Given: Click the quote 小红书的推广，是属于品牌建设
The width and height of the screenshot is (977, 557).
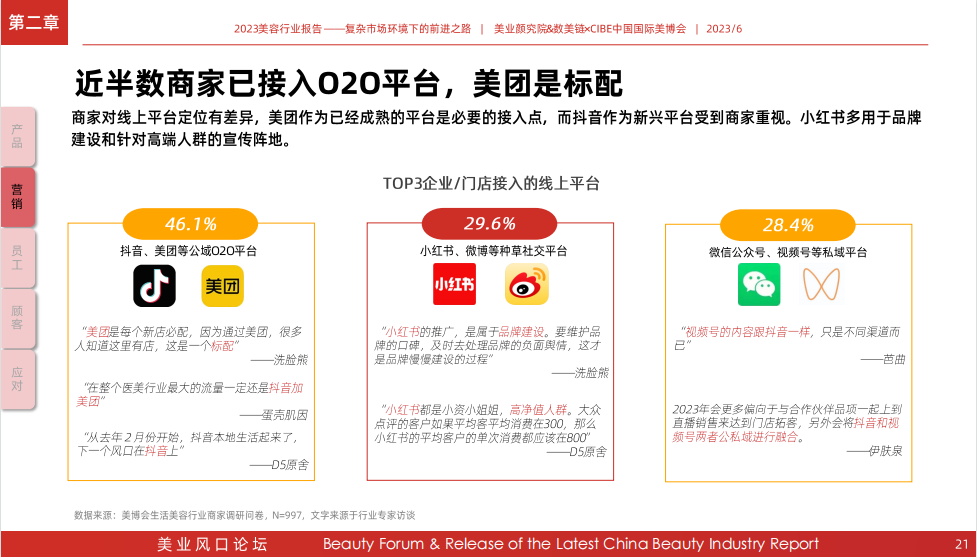Looking at the screenshot, I should [x=487, y=345].
